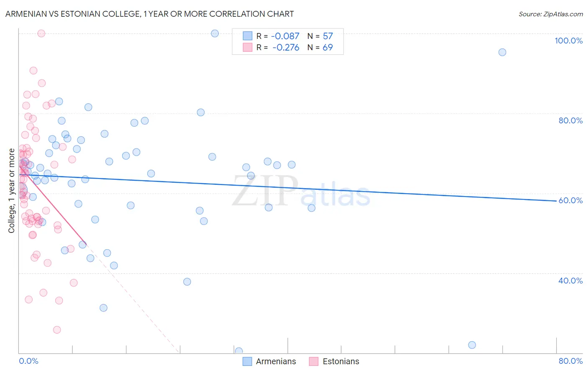Viewport: 588px width, 373px height.
Task: Click the College, 1 year or more axis title
Action: click(12, 191)
